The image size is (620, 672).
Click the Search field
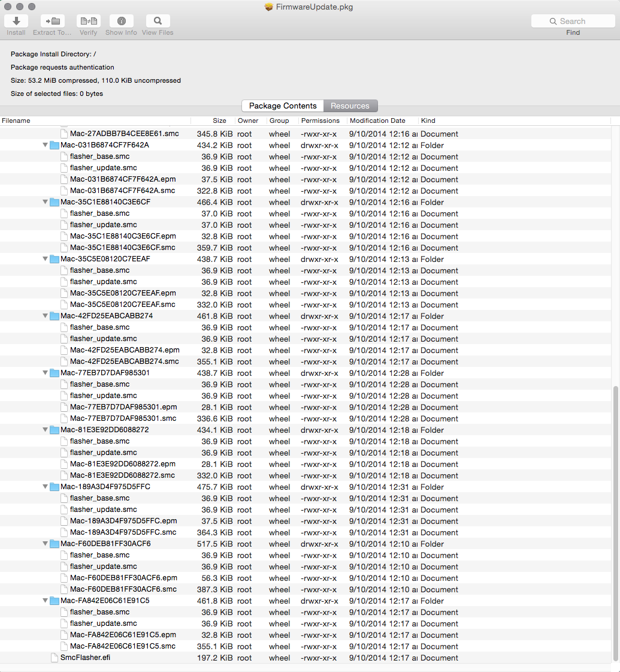coord(573,21)
